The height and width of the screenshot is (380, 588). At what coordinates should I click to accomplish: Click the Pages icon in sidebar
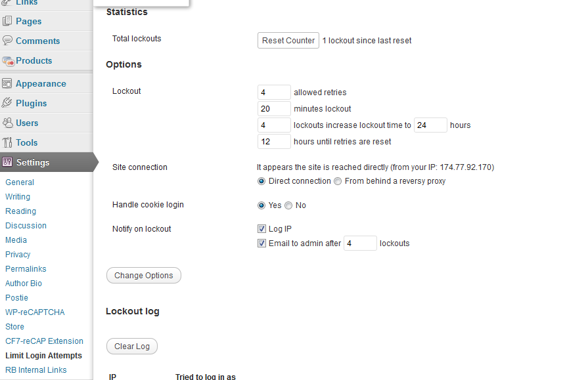point(7,21)
